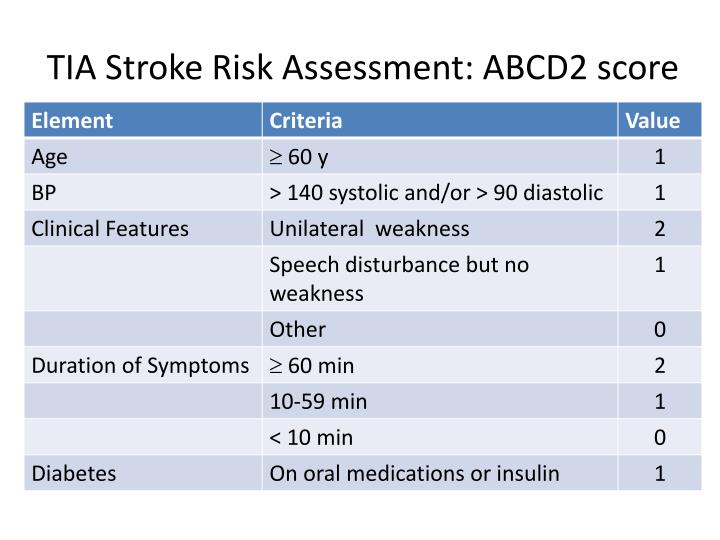Click value 2 for Unilateral weakness
Viewport: 720px width, 540px height.
click(x=660, y=228)
